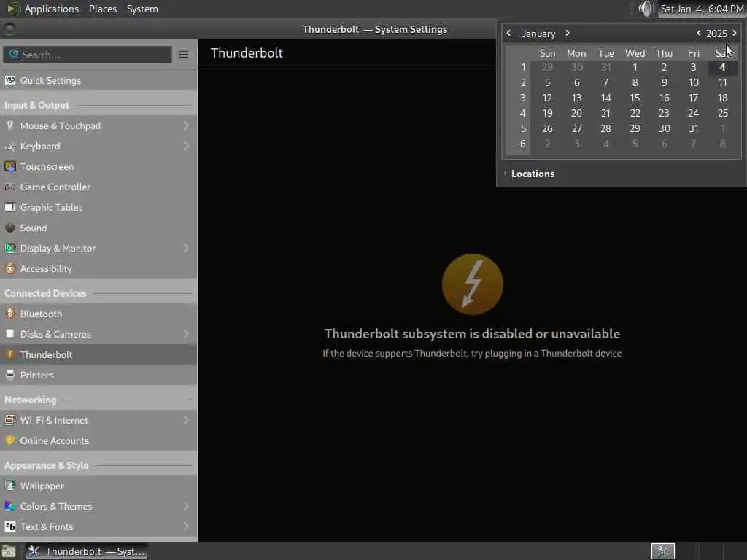Click the January month label

[x=538, y=34]
